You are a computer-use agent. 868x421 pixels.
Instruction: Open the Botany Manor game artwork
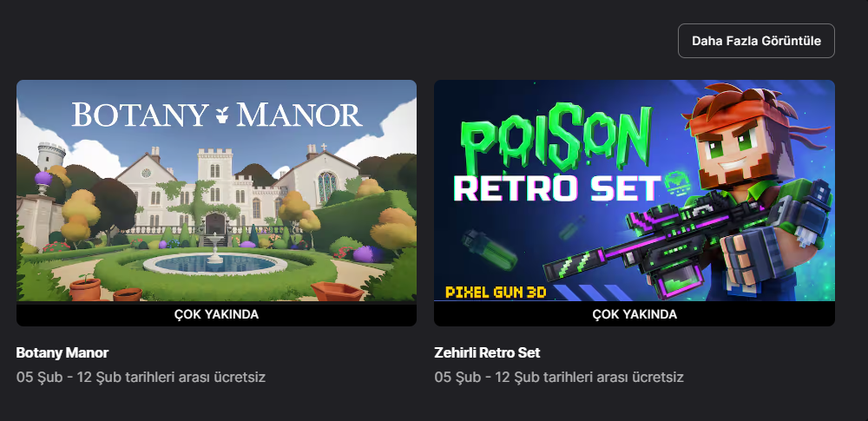tap(216, 191)
